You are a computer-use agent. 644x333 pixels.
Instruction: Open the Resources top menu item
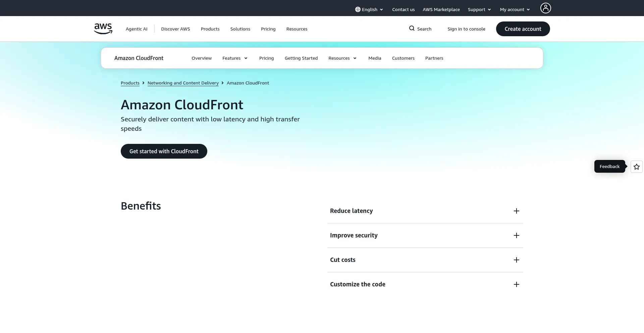[x=297, y=29]
